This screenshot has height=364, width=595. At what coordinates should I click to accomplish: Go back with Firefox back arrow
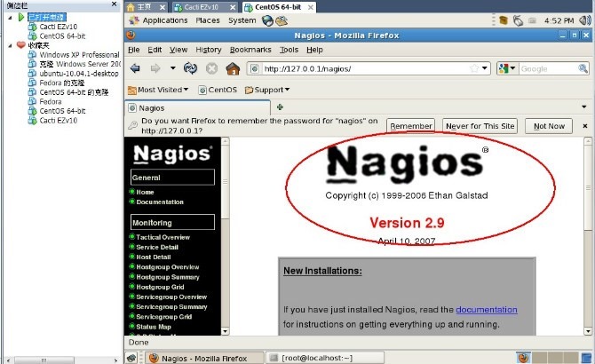pyautogui.click(x=135, y=68)
